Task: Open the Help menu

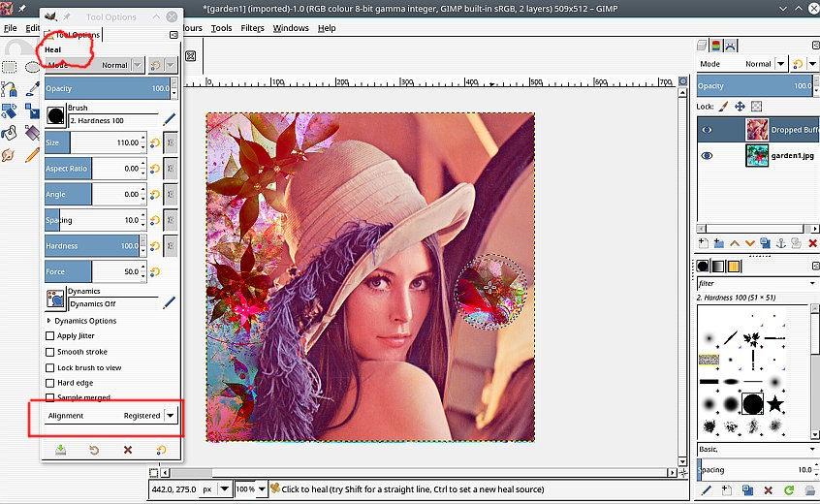Action: click(327, 28)
